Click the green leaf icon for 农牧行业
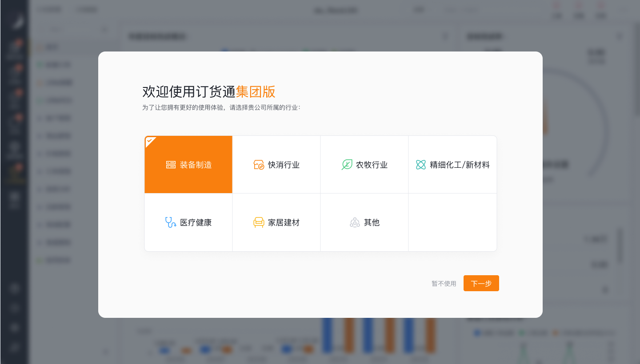640x364 pixels. [x=347, y=165]
